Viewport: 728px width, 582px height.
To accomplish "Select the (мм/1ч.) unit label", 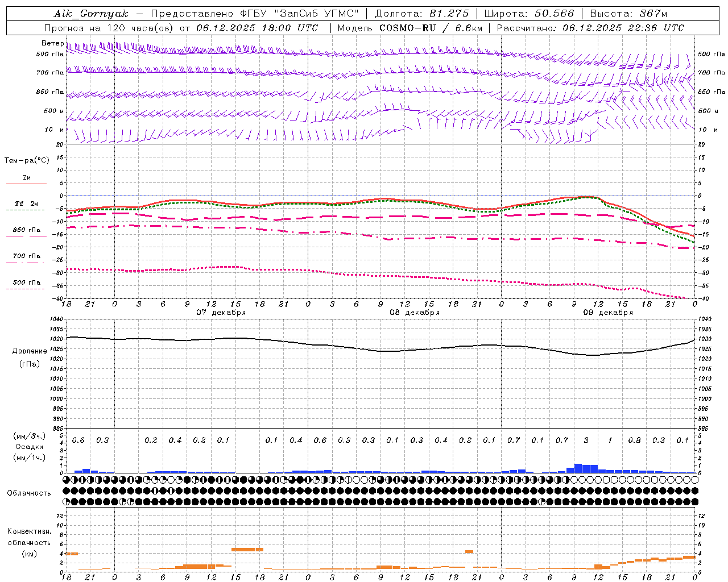I will pyautogui.click(x=29, y=458).
